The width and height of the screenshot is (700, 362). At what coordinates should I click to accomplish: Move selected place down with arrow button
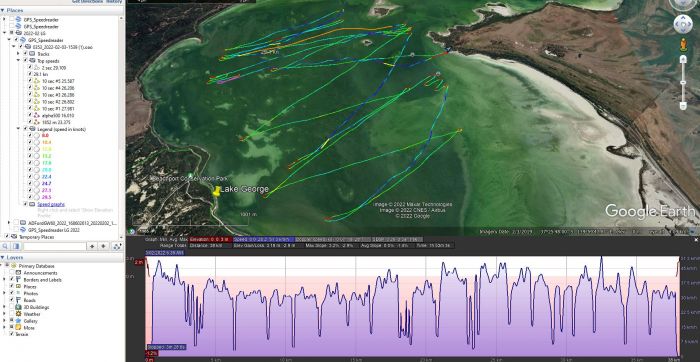point(103,246)
